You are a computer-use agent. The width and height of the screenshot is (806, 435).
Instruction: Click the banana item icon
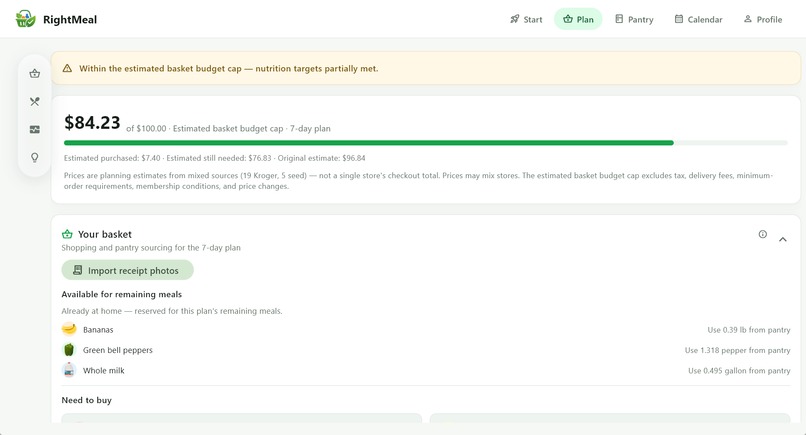click(x=69, y=329)
